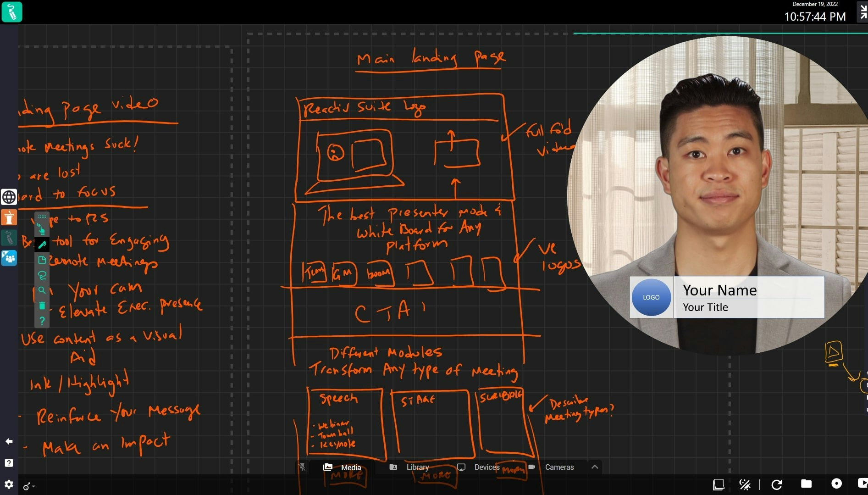
Task: Toggle dark and light mode icon
Action: pos(745,484)
